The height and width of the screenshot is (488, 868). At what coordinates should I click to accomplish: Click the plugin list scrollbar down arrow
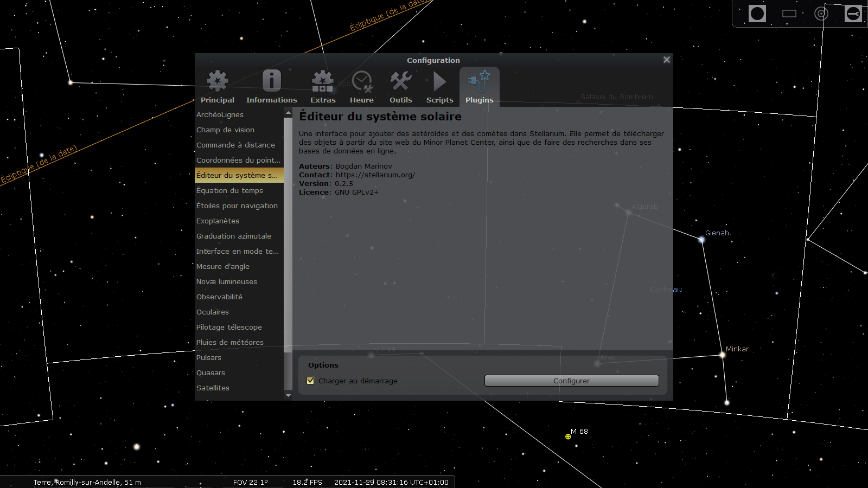pos(288,395)
